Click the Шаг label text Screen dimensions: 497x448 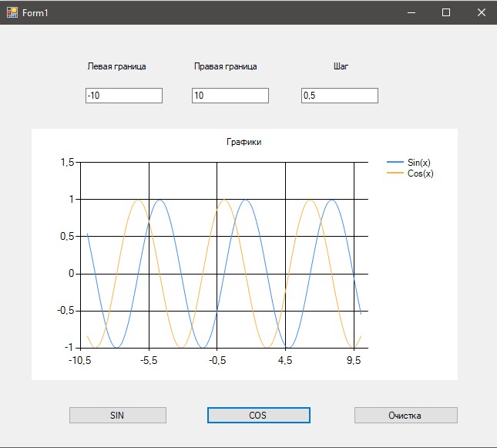(x=341, y=66)
